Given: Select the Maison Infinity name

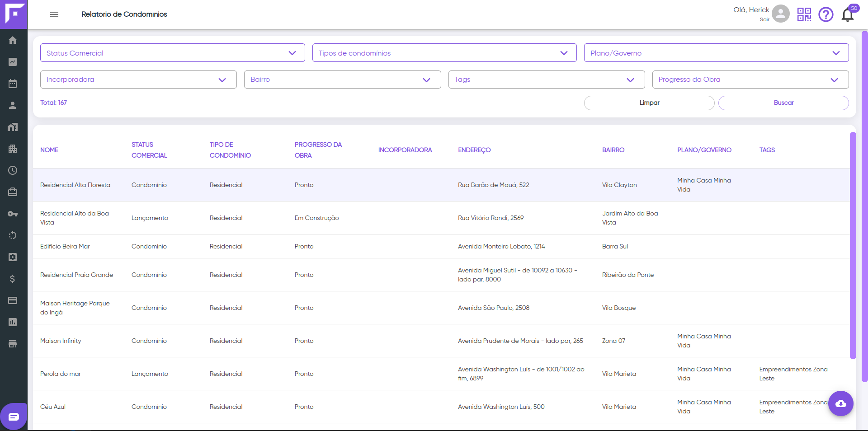Looking at the screenshot, I should pos(61,341).
